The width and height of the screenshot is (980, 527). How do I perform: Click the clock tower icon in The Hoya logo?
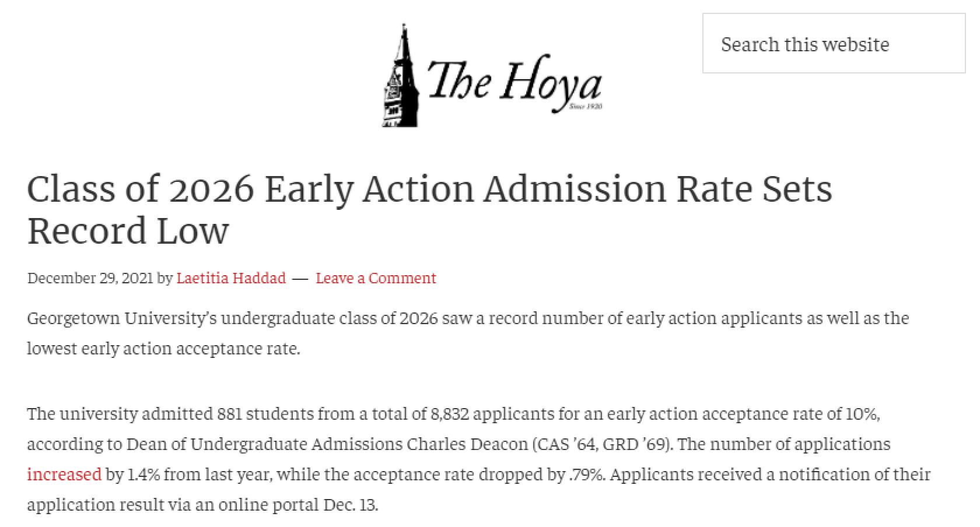[x=401, y=76]
